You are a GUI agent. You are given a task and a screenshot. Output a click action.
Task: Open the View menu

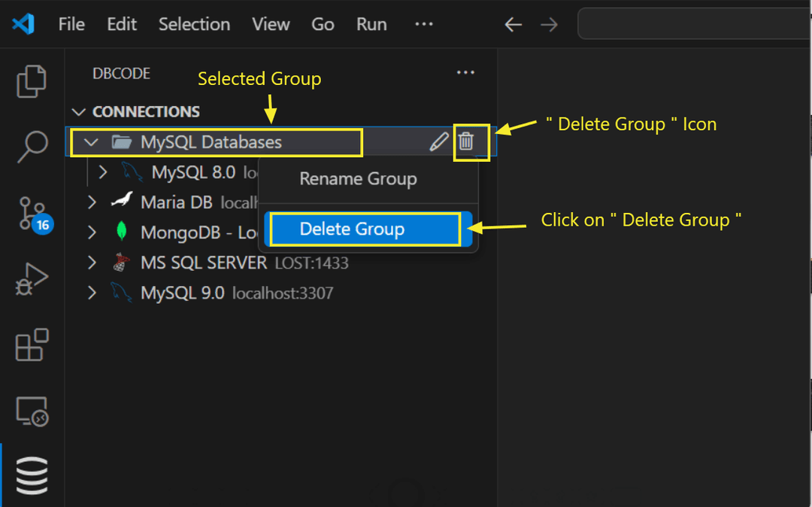(x=271, y=24)
